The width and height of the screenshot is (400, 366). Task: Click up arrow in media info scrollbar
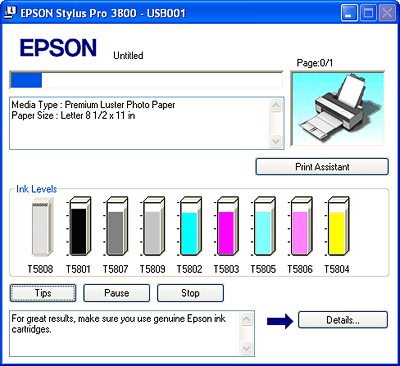[276, 106]
